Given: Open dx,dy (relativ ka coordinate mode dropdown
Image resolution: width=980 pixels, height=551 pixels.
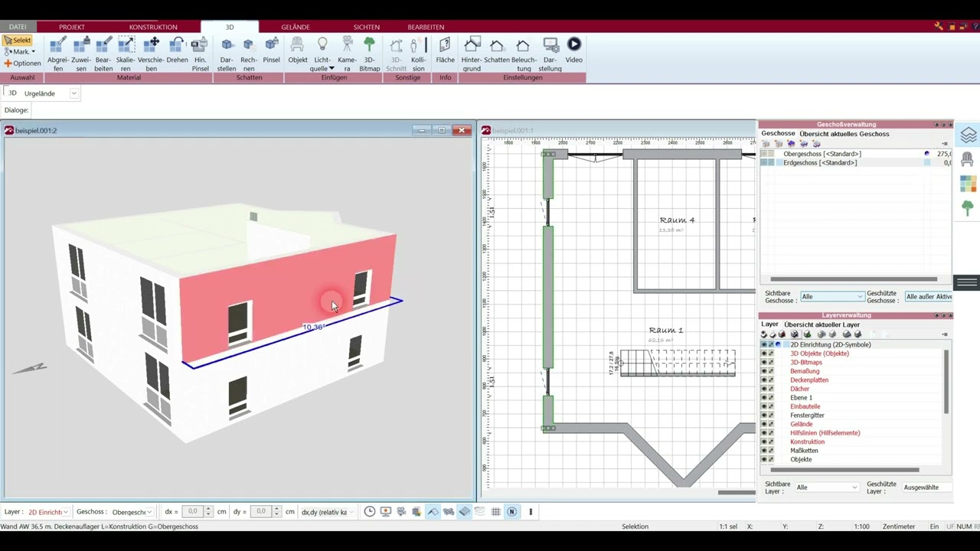Looking at the screenshot, I should 327,512.
